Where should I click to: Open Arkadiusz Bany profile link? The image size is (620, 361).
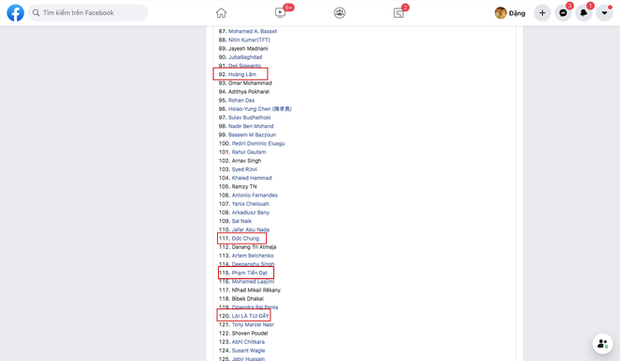250,213
